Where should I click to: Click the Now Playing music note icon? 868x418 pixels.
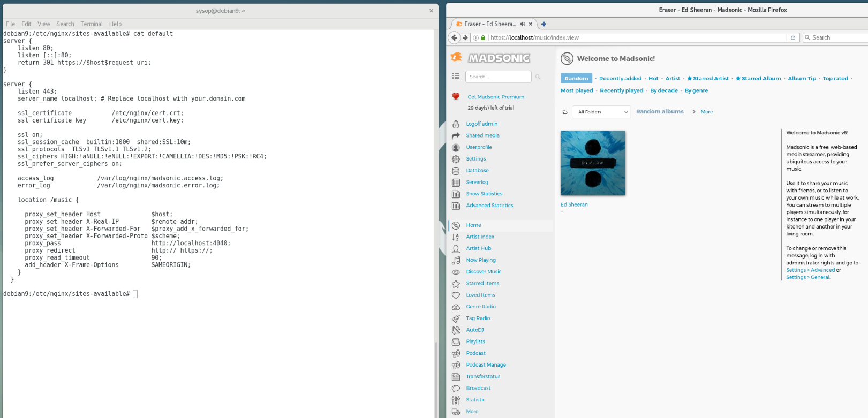pos(456,260)
